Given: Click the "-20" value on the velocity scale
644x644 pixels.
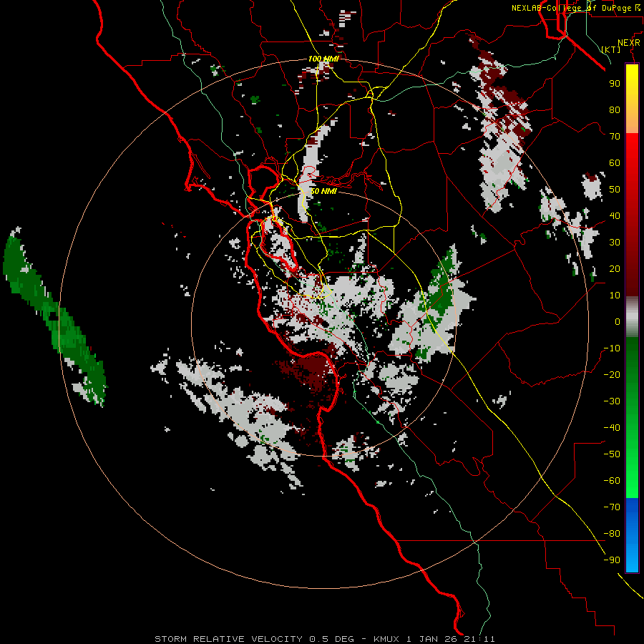Looking at the screenshot, I should (x=612, y=375).
